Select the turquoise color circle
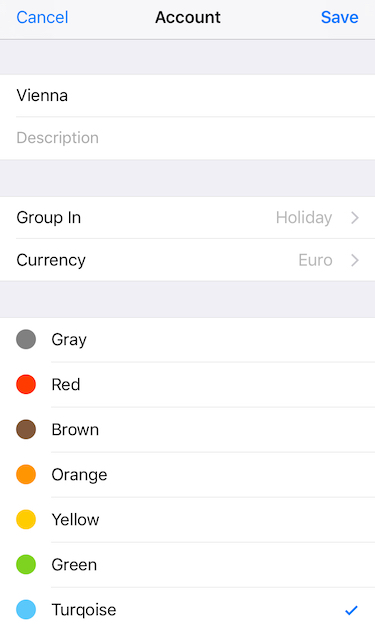This screenshot has height=632, width=375. tap(26, 609)
